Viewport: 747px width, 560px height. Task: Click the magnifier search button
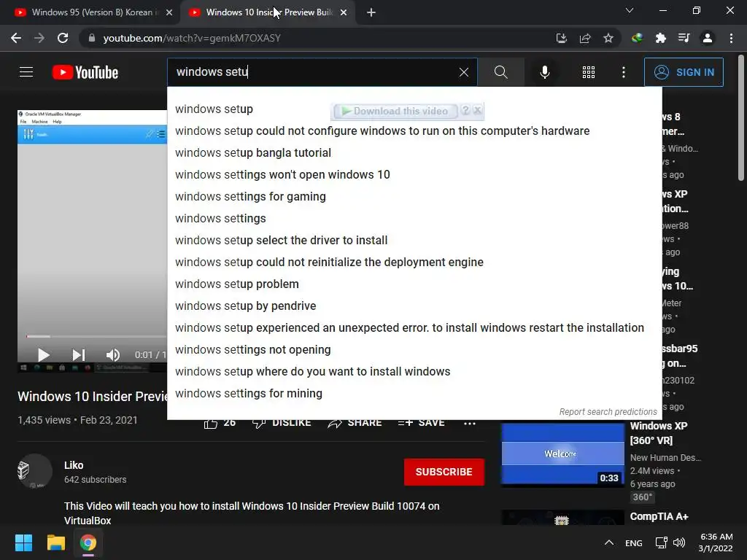500,72
